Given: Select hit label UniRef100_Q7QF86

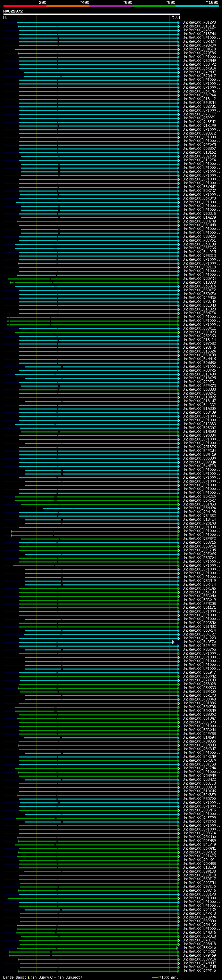Looking at the screenshot, I should pyautogui.click(x=199, y=53).
